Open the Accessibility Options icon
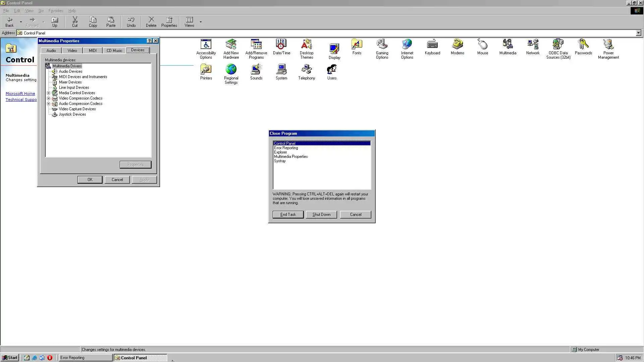The width and height of the screenshot is (644, 362). (x=206, y=45)
